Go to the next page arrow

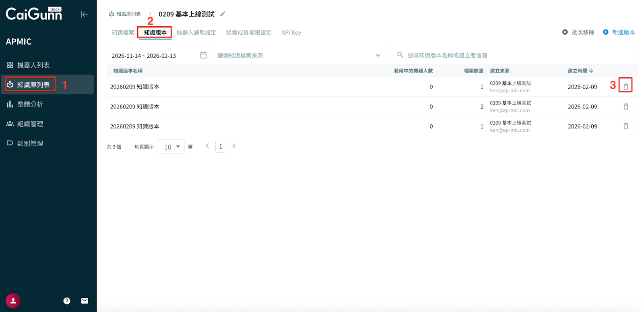pyautogui.click(x=234, y=146)
